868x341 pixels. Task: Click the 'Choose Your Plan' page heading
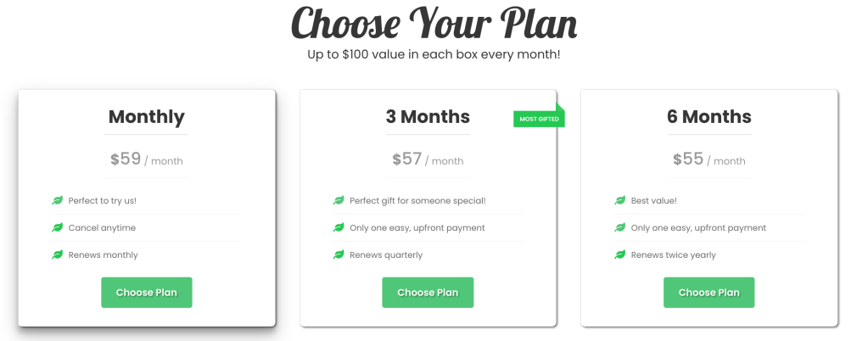(x=434, y=23)
